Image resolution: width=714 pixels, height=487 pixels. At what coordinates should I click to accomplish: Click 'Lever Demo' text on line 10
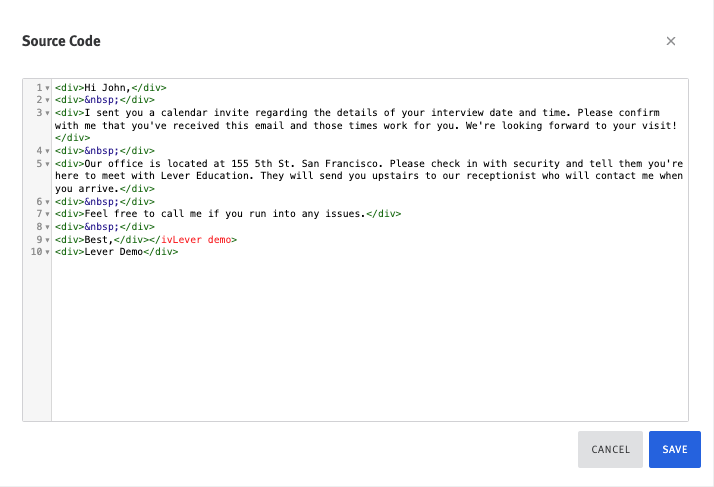click(113, 252)
